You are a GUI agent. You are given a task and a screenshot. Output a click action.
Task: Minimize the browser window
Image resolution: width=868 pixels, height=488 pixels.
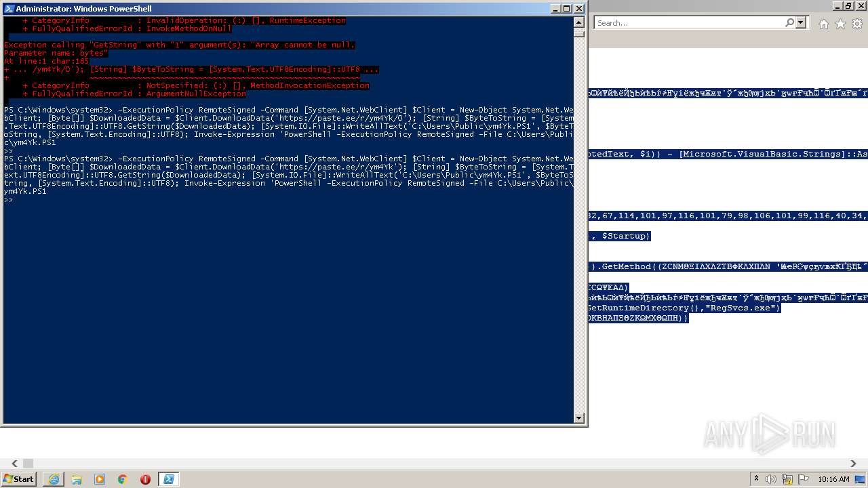(x=837, y=5)
